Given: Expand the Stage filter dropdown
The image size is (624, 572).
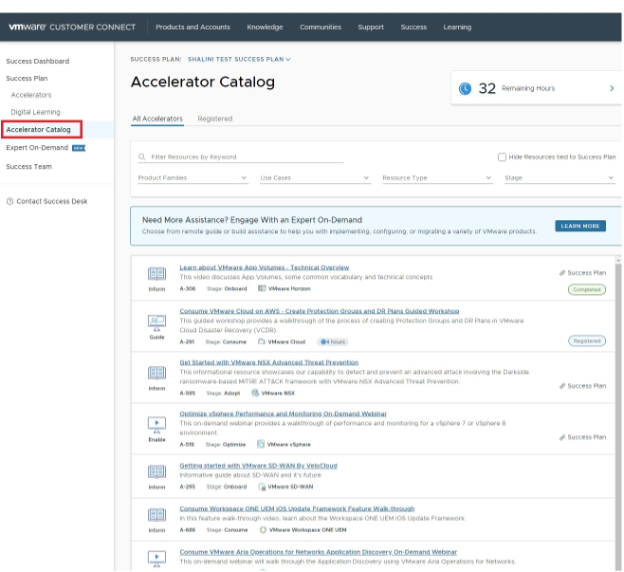Looking at the screenshot, I should 558,178.
